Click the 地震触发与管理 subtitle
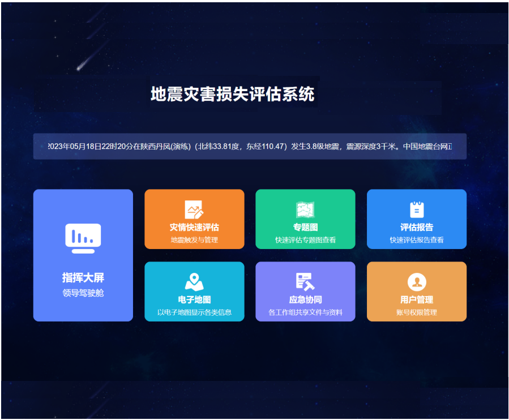Image resolution: width=509 pixels, height=420 pixels. tap(194, 240)
